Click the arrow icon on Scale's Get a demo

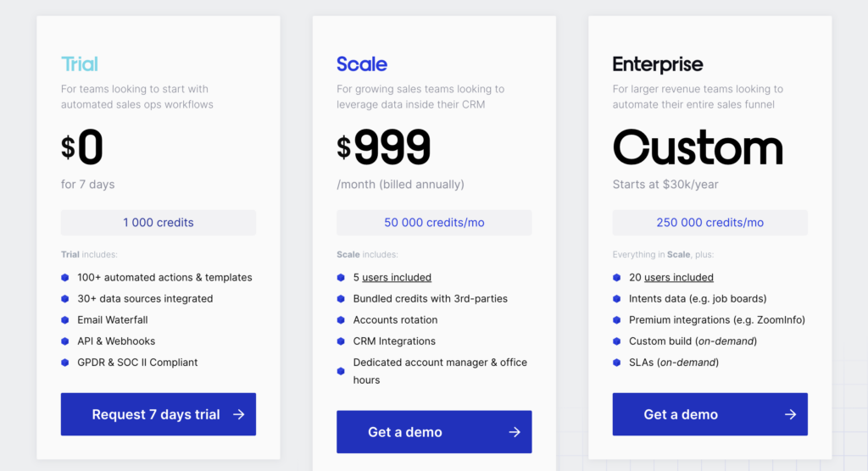(515, 432)
